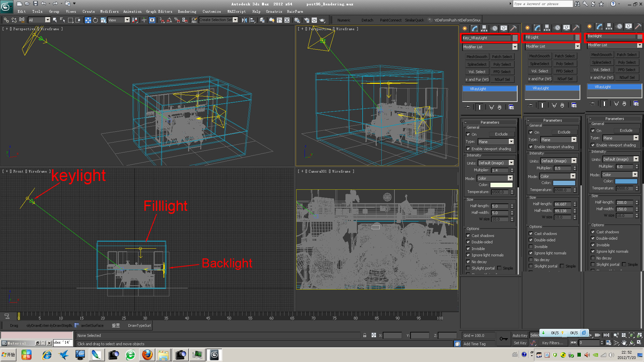644x362 pixels.
Task: Click the Align tool icon
Action: pos(252,20)
